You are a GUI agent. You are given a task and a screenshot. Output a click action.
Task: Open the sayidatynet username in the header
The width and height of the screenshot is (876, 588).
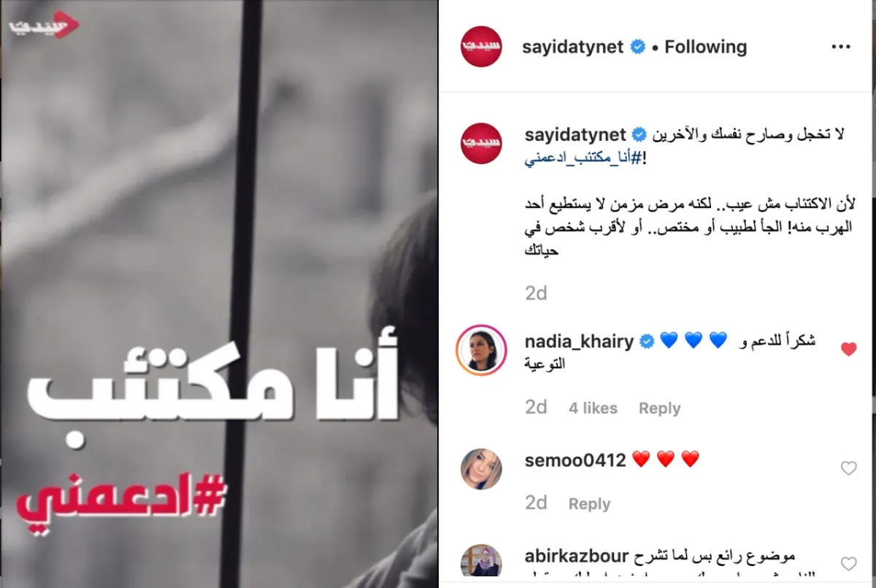click(573, 47)
